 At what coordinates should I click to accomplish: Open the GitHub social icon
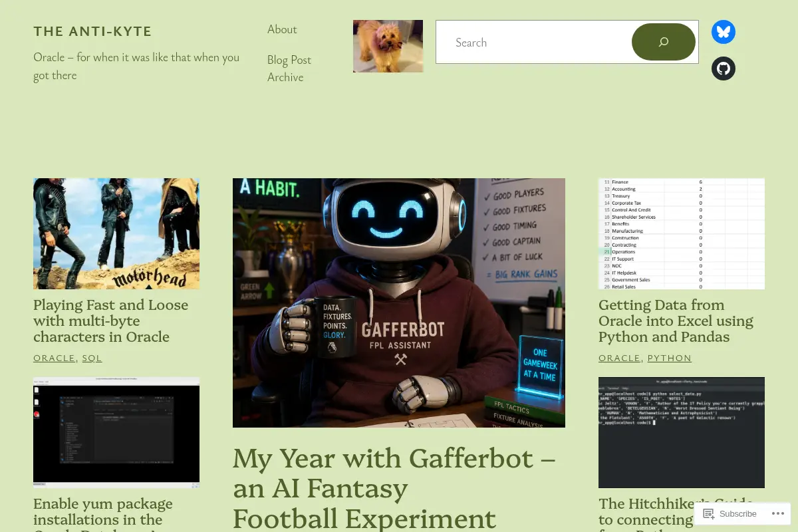724,68
